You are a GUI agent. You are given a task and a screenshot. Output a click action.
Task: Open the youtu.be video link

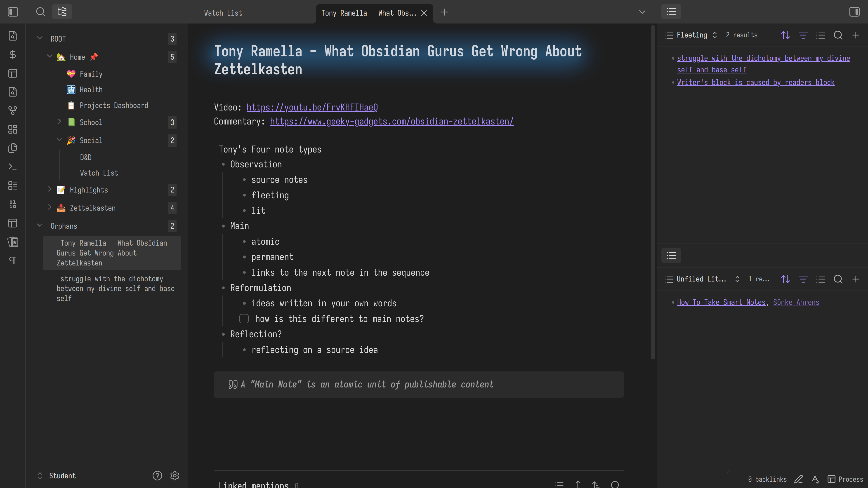point(312,108)
